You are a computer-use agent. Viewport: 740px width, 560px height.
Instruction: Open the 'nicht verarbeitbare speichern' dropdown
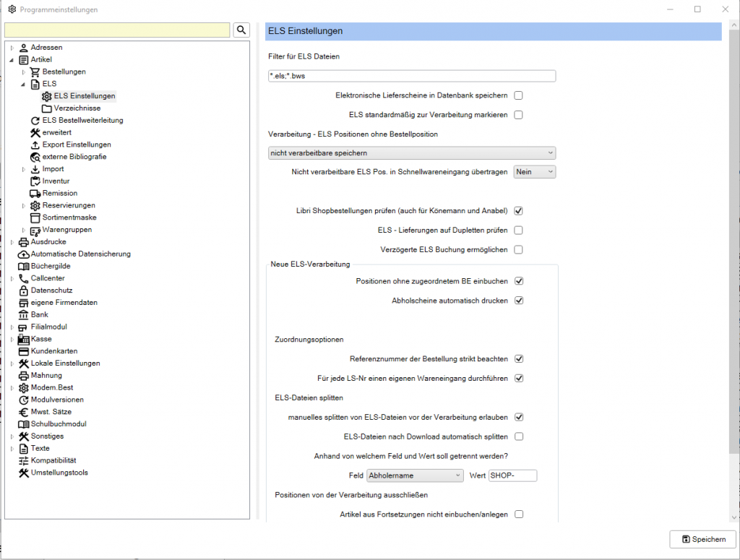pos(411,152)
